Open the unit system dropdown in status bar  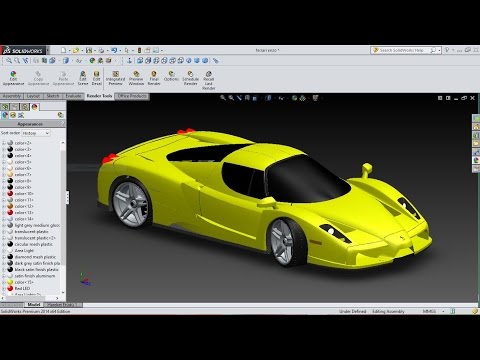443,311
